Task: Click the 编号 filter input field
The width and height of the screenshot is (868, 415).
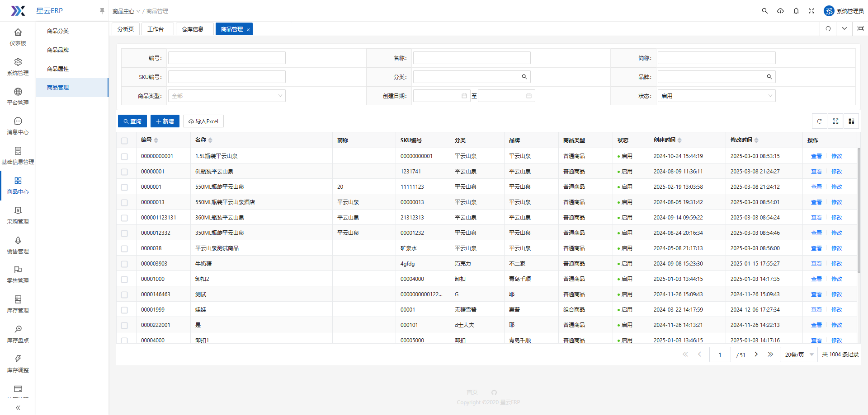Action: pyautogui.click(x=226, y=58)
